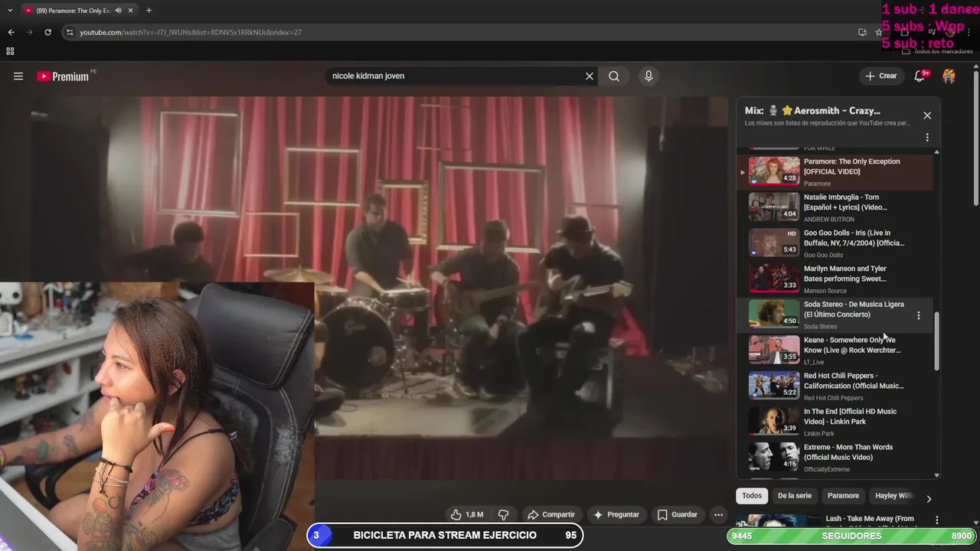Select the Todos filter chip
The width and height of the screenshot is (980, 551).
pyautogui.click(x=752, y=496)
